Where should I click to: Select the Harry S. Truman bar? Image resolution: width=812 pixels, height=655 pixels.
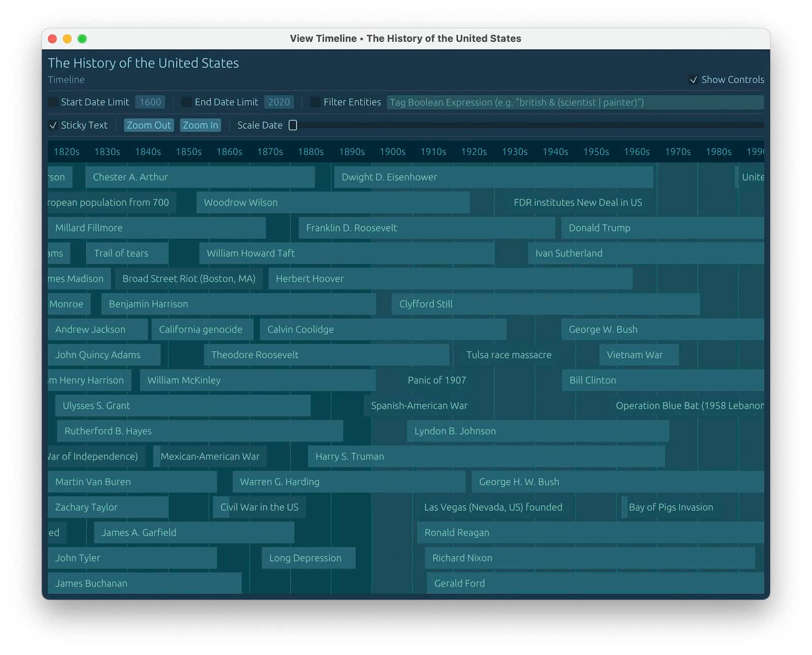pyautogui.click(x=486, y=456)
